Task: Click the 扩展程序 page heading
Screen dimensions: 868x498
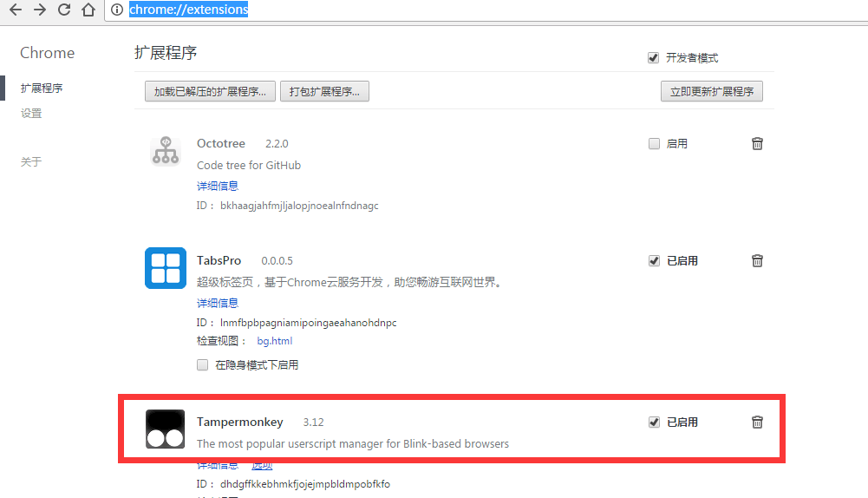Action: click(166, 53)
